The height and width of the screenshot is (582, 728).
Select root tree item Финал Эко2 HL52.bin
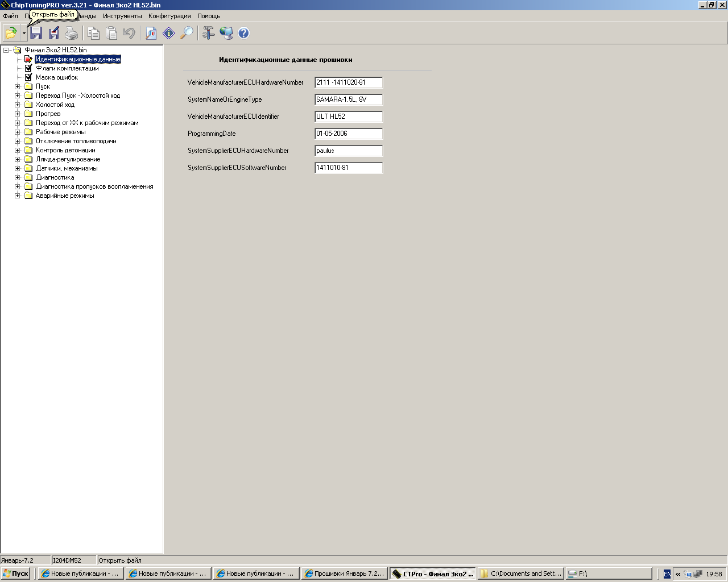click(56, 50)
